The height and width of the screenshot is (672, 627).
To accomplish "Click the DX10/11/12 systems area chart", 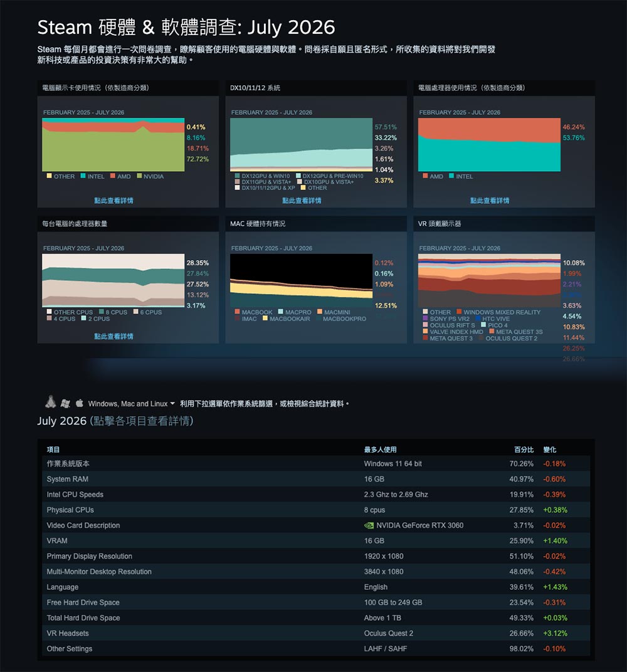I will [302, 144].
